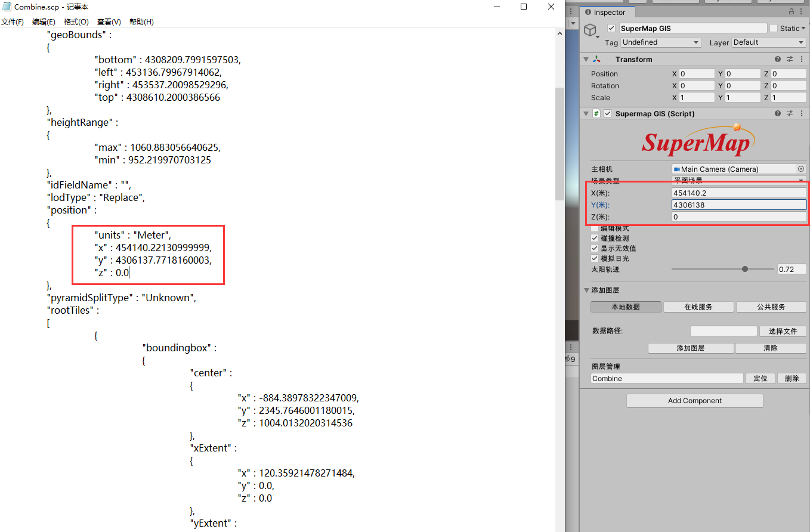Toggle the 碰撞检测 checkbox
The width and height of the screenshot is (810, 532).
pos(595,238)
